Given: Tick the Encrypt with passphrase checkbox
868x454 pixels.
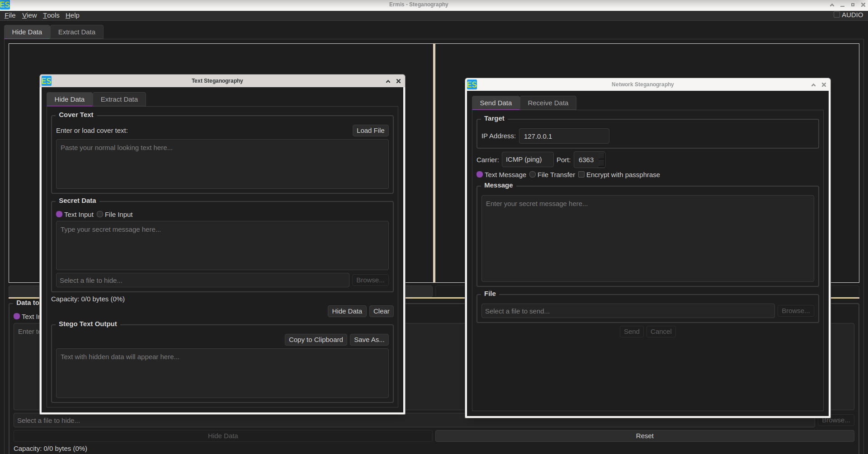Looking at the screenshot, I should 581,175.
